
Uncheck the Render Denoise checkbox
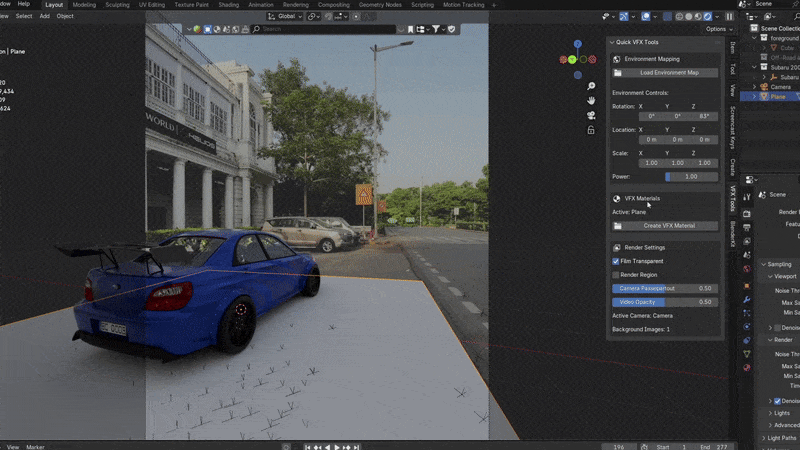pyautogui.click(x=778, y=401)
